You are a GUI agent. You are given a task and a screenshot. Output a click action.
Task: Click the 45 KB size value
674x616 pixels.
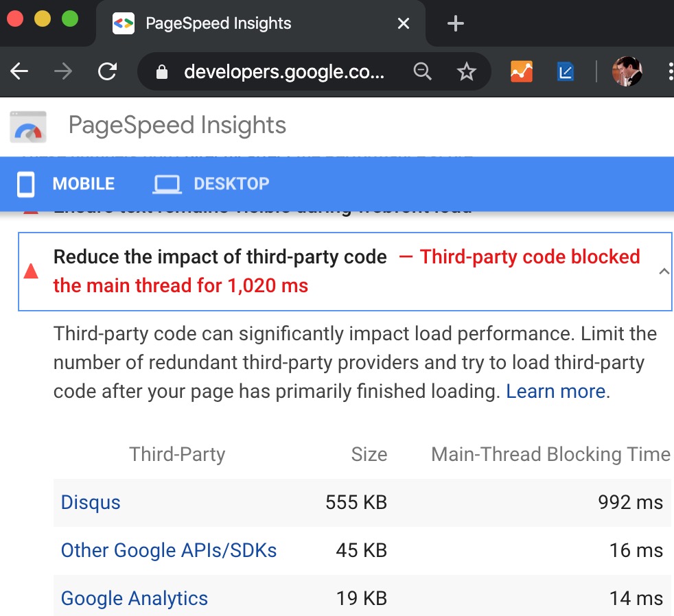click(x=361, y=551)
